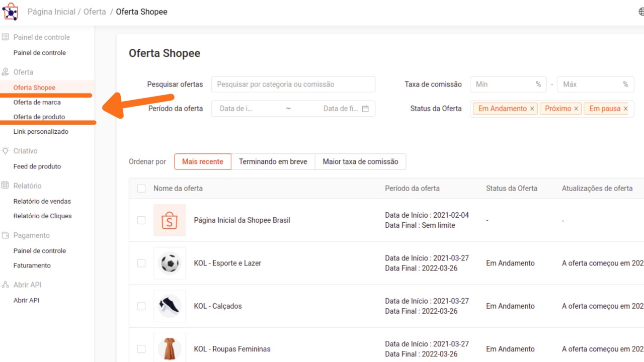Open offer Página Inicial da Shopee Brasil
The height and width of the screenshot is (362, 644).
pos(242,220)
